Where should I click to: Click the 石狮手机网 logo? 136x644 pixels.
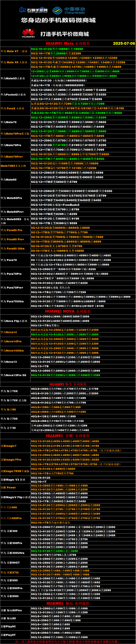34,10
